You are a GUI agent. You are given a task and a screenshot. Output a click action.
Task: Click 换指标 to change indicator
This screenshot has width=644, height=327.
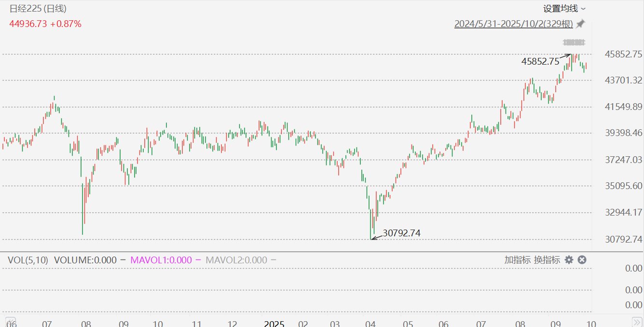pos(547,260)
